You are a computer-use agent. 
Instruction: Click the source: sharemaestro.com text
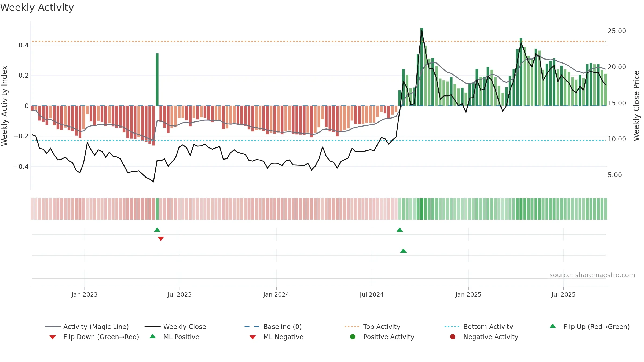click(x=592, y=275)
